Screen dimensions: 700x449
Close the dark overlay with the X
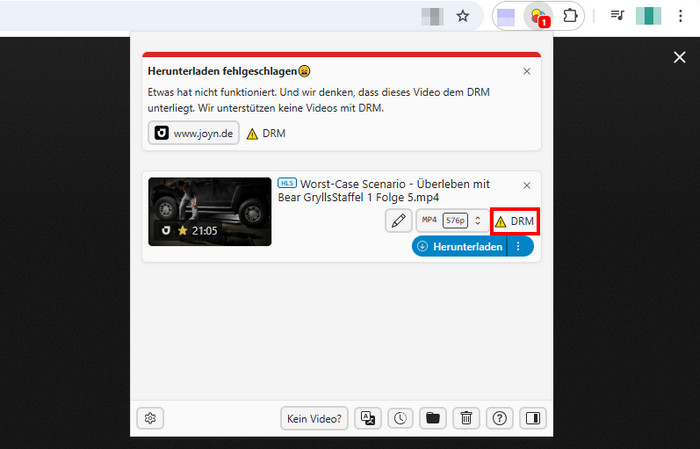tap(679, 57)
